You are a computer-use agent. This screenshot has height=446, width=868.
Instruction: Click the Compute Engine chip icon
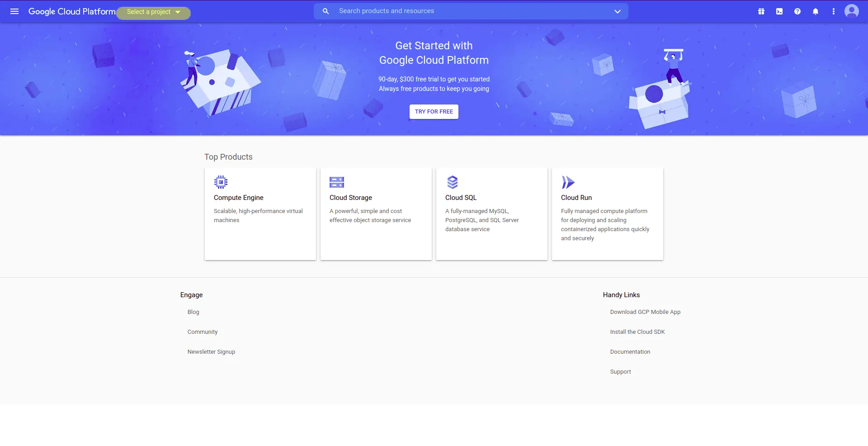(x=221, y=182)
